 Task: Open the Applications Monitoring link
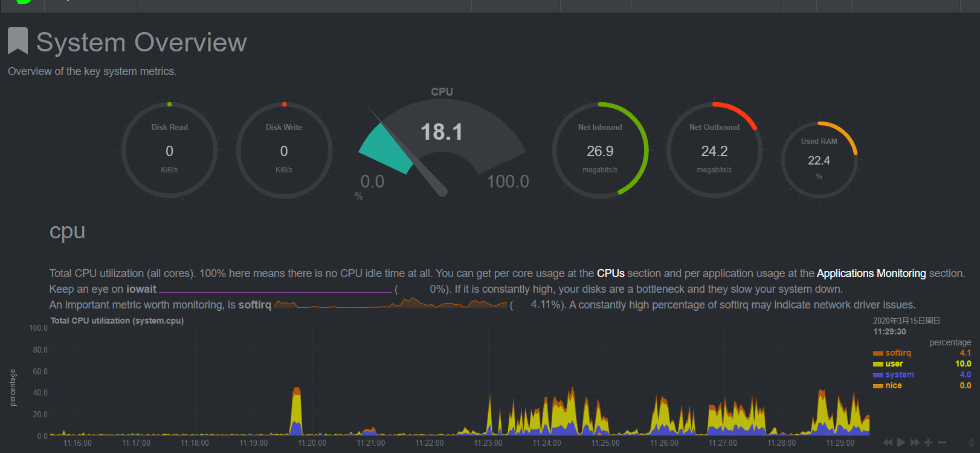coord(871,273)
